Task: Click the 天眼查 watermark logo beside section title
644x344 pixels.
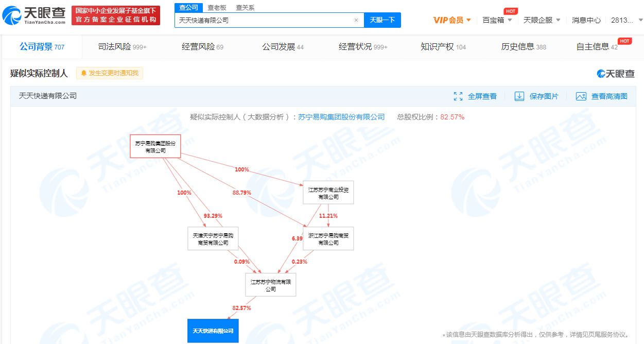Action: 616,74
